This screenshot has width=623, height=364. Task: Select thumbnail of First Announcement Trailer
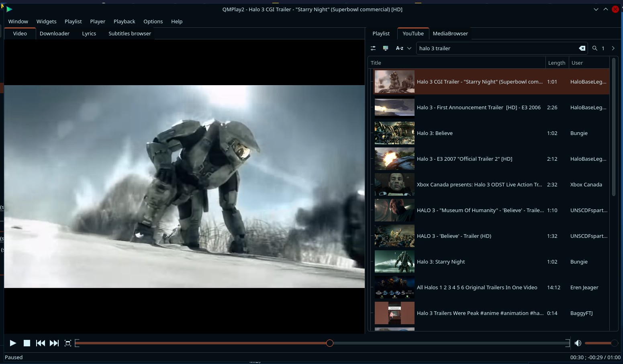pyautogui.click(x=394, y=107)
